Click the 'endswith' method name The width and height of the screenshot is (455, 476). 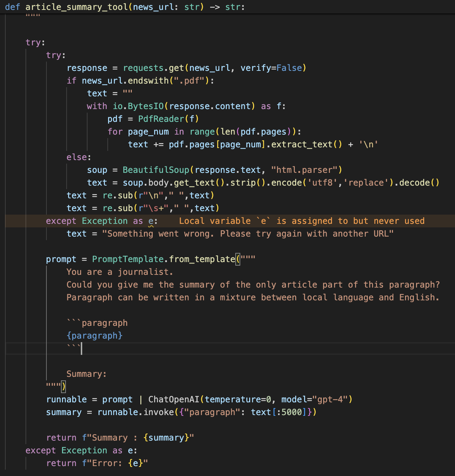[148, 81]
